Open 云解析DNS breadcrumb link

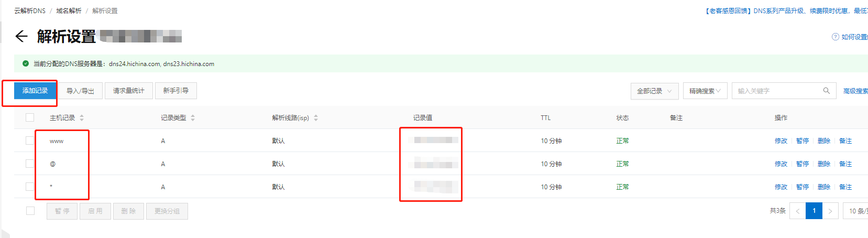pyautogui.click(x=30, y=10)
